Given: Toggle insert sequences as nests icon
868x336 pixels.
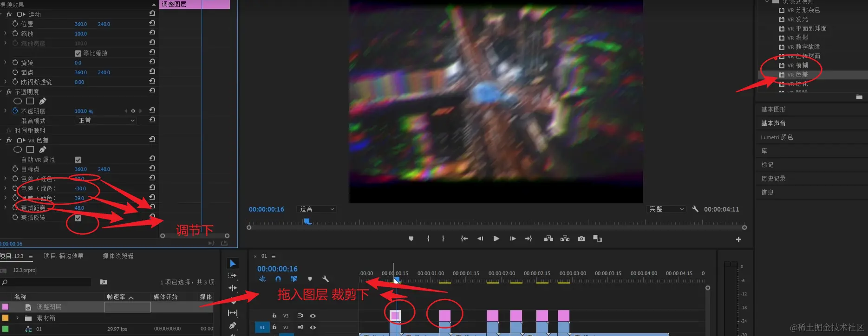Looking at the screenshot, I should click(262, 279).
